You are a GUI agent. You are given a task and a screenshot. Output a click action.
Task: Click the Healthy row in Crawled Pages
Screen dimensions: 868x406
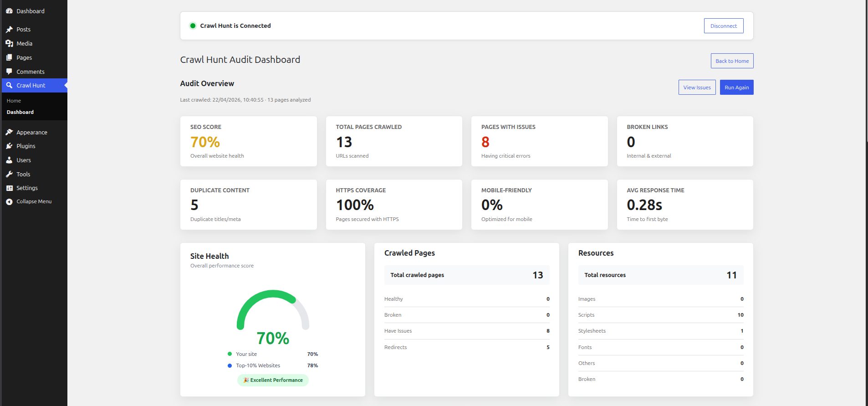coord(467,299)
